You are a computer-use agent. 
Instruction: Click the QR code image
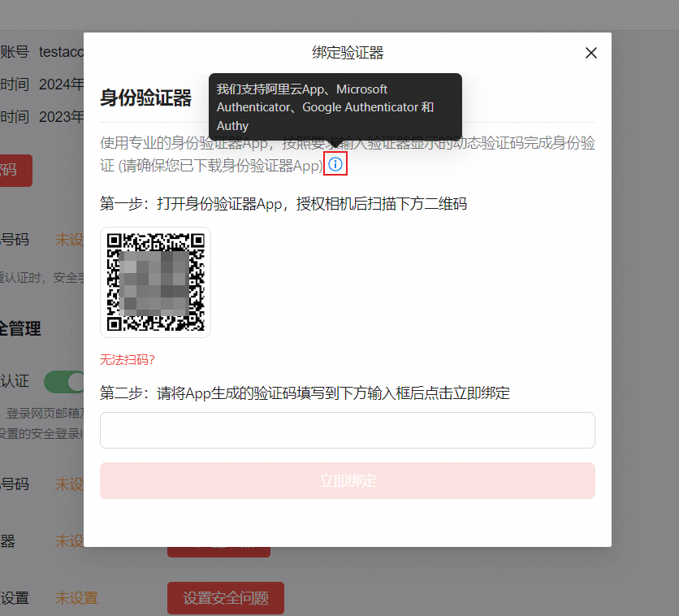pos(155,282)
